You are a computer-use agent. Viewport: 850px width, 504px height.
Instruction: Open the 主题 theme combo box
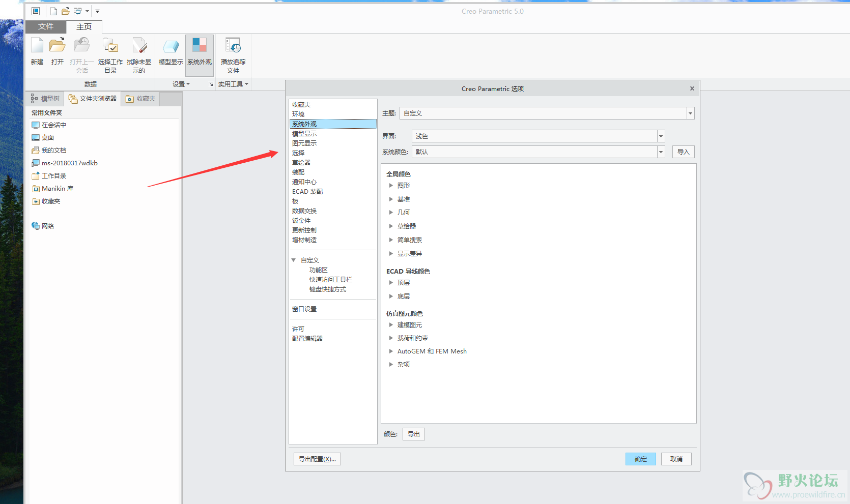(x=547, y=113)
